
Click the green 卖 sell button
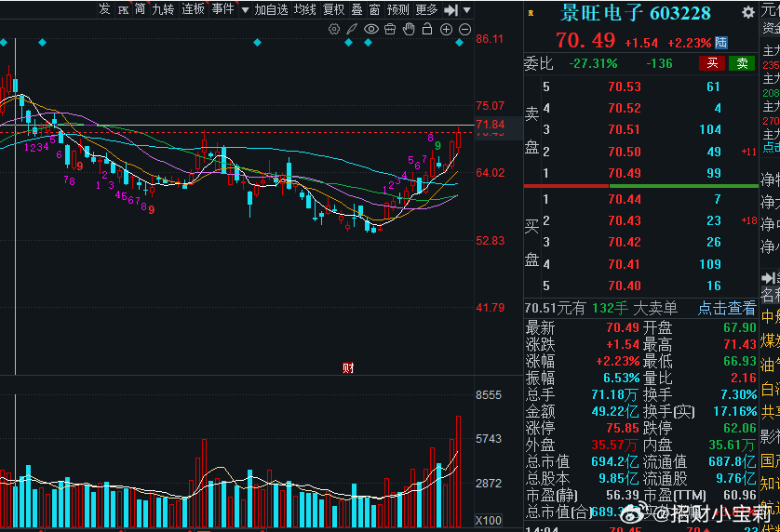[x=742, y=63]
